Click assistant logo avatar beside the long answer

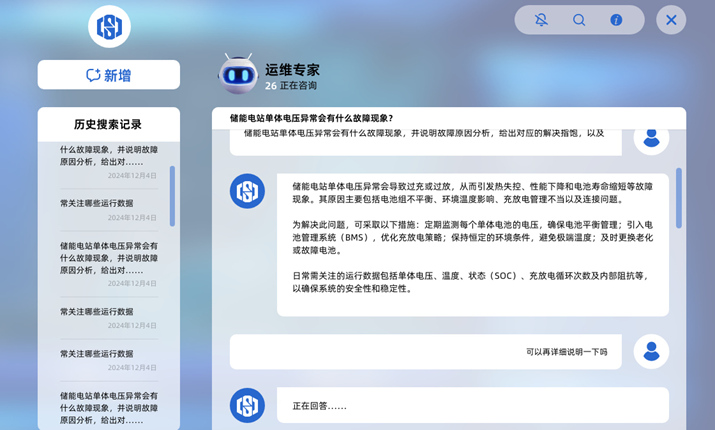coord(247,191)
